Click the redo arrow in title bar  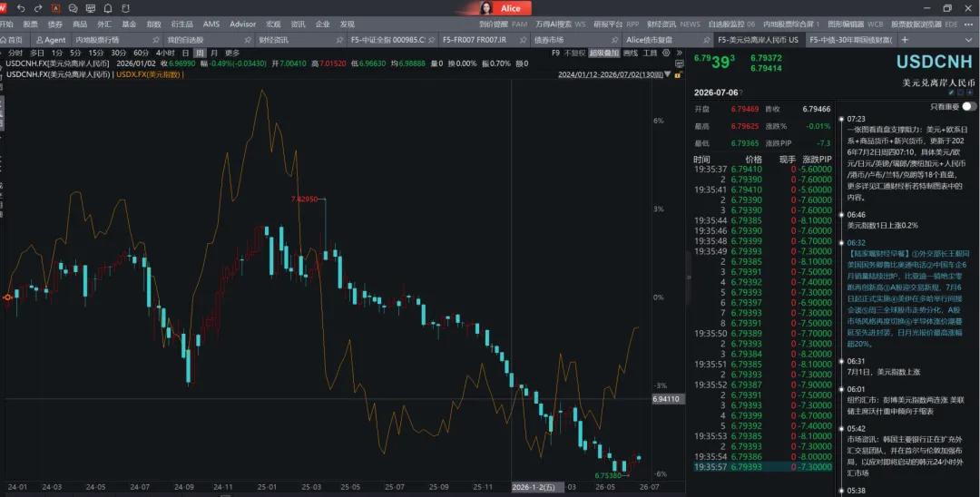[x=38, y=9]
